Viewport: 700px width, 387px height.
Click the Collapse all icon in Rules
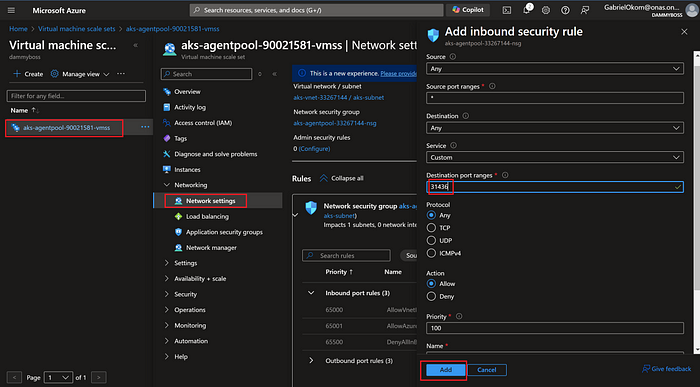324,178
